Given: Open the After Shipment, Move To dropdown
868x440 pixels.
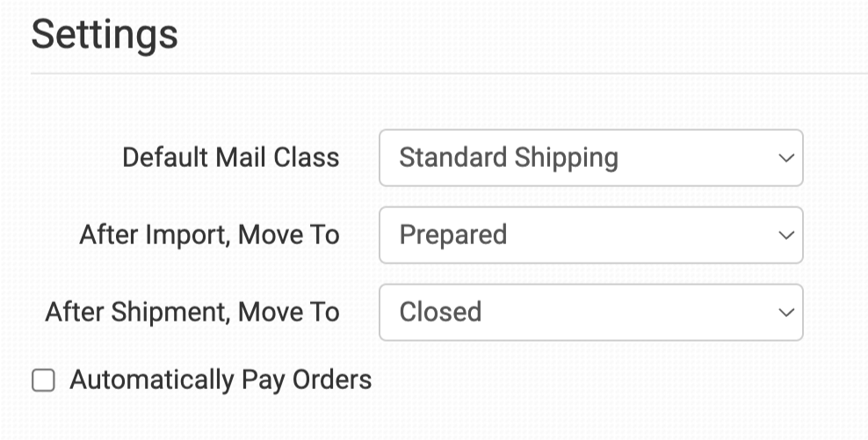Looking at the screenshot, I should pos(590,313).
